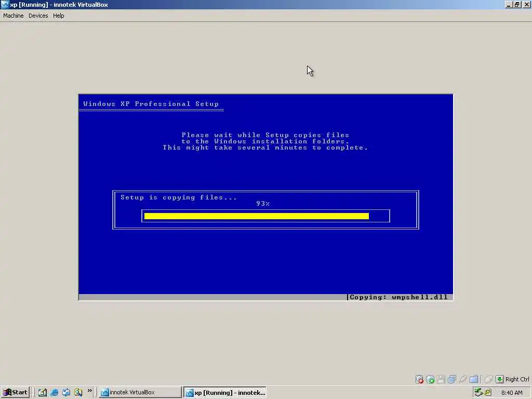Click the search magnifier quick launch icon

coord(78,392)
